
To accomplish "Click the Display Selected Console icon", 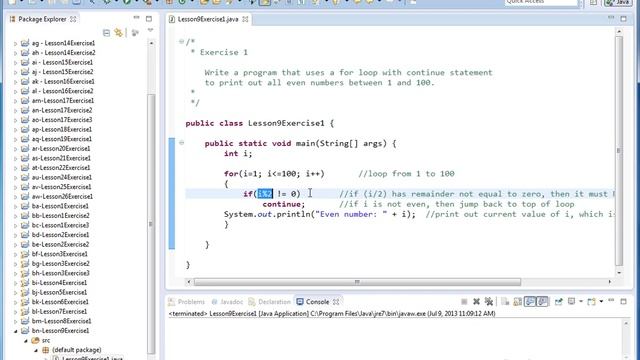I will pyautogui.click(x=571, y=301).
